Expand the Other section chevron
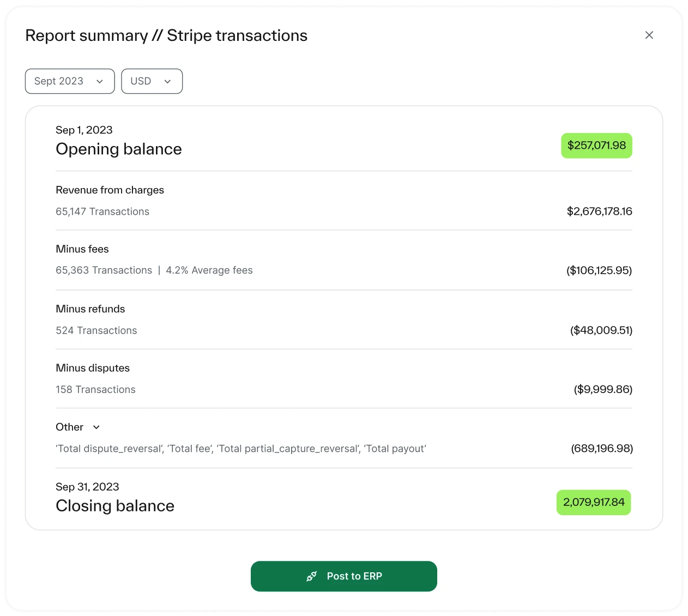 tap(96, 427)
